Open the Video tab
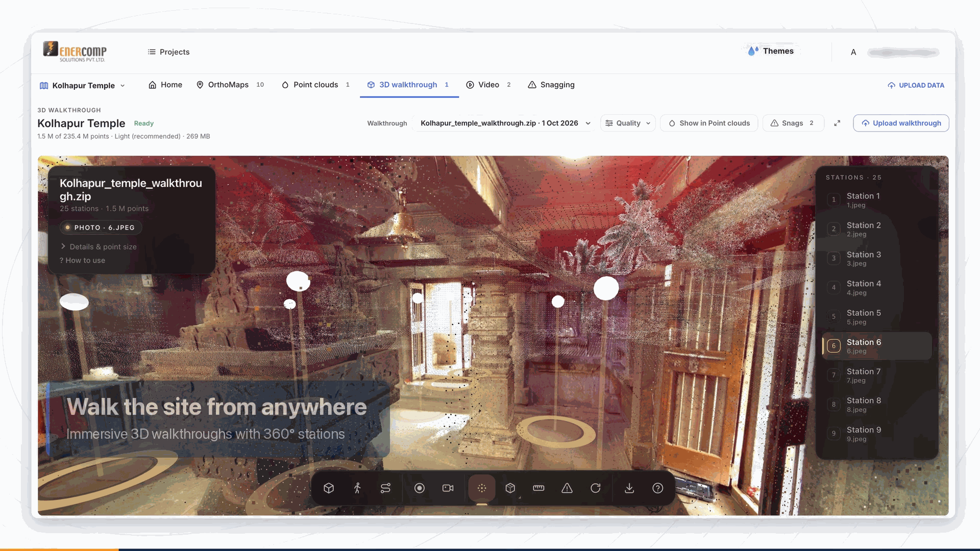The image size is (980, 551). point(488,85)
